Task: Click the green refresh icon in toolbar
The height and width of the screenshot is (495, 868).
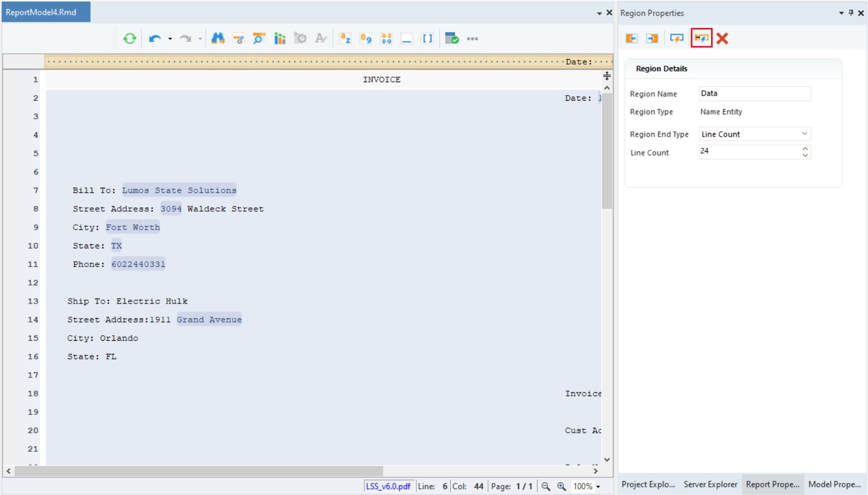Action: coord(130,38)
